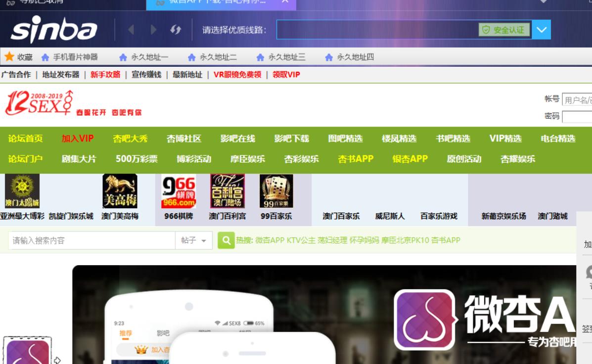Expand the blue chevron next to 安全认证
The width and height of the screenshot is (592, 364).
tap(541, 31)
